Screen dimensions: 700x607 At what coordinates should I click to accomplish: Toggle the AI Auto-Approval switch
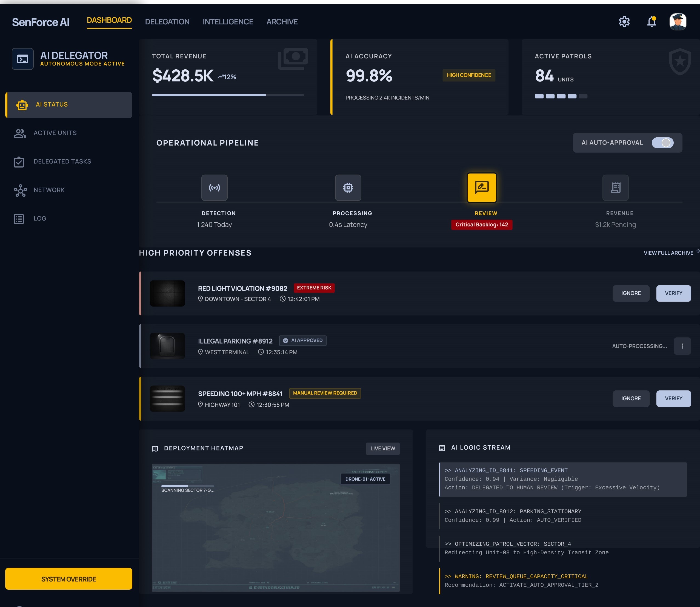coord(662,143)
